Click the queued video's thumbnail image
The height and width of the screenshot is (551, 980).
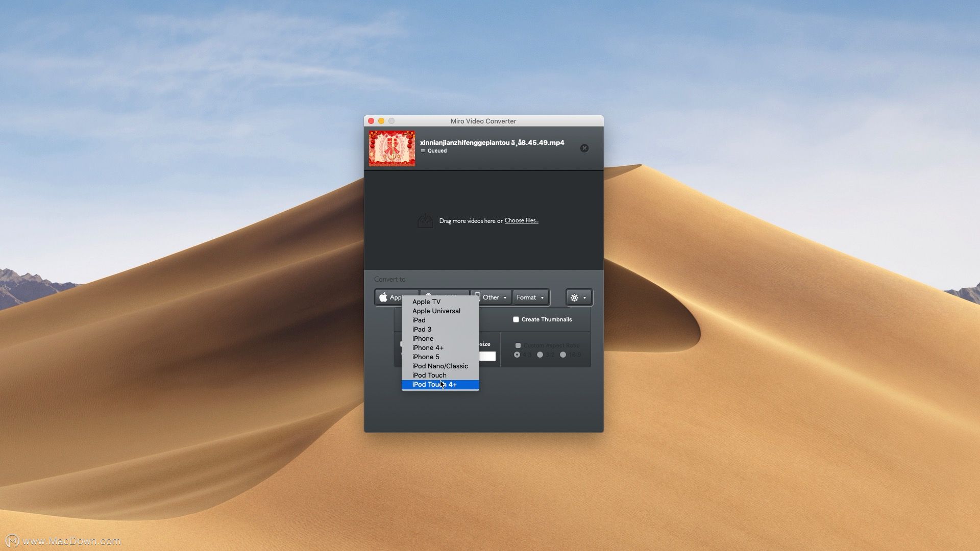click(392, 148)
